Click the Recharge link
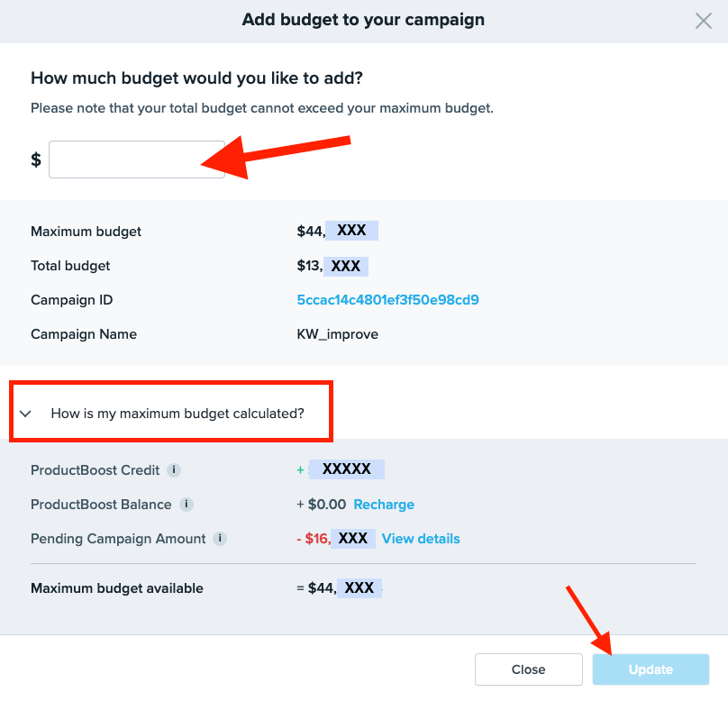The width and height of the screenshot is (728, 701). pyautogui.click(x=384, y=505)
